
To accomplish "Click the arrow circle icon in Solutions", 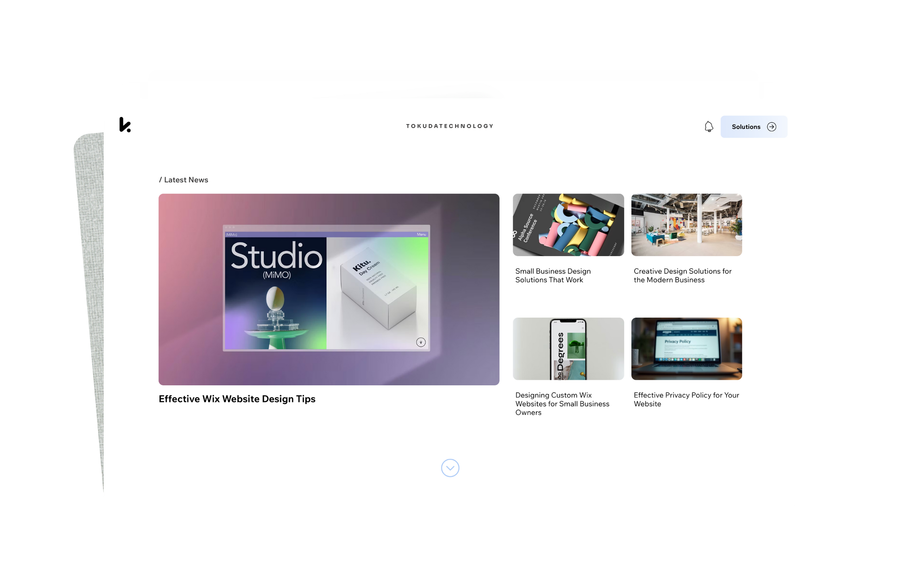I will [771, 127].
